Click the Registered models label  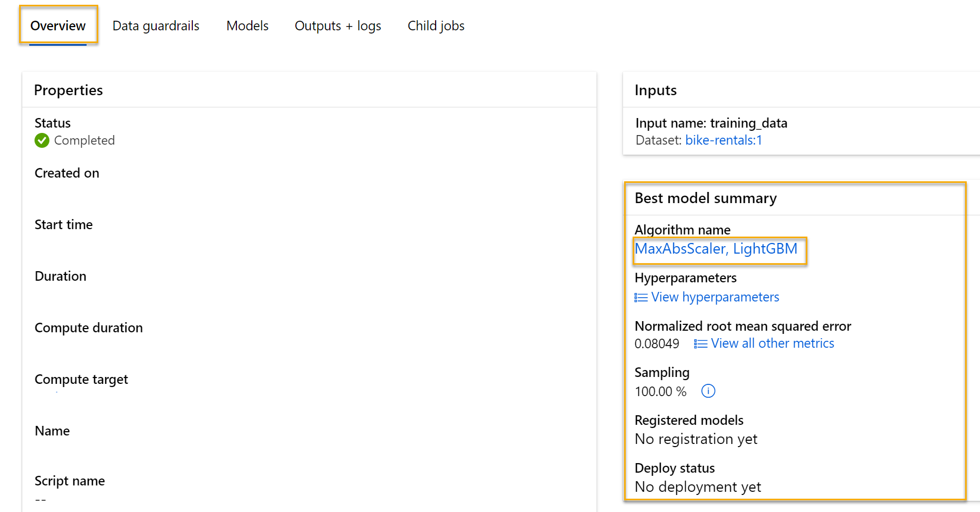tap(689, 421)
